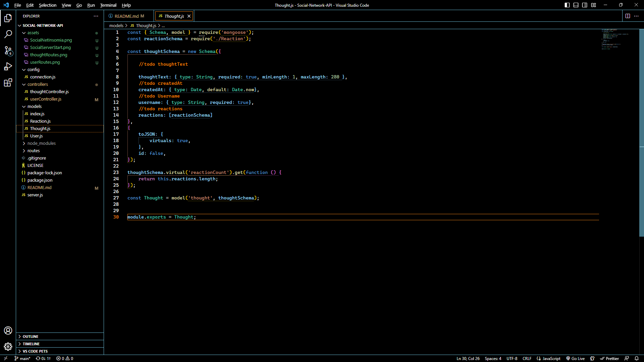Viewport: 644px width, 362px height.
Task: Switch to the README.md tab
Action: [126, 16]
